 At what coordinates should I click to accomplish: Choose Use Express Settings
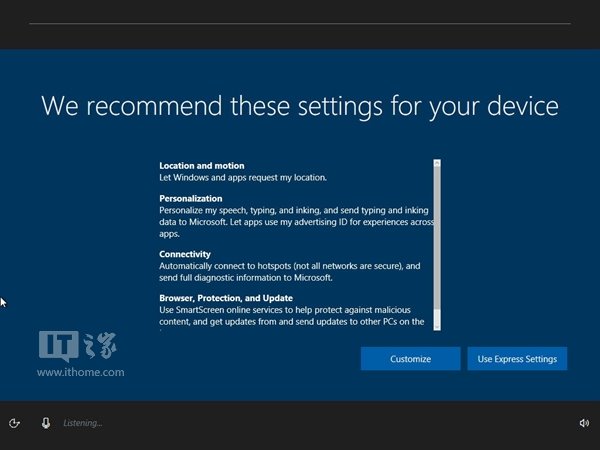point(517,359)
